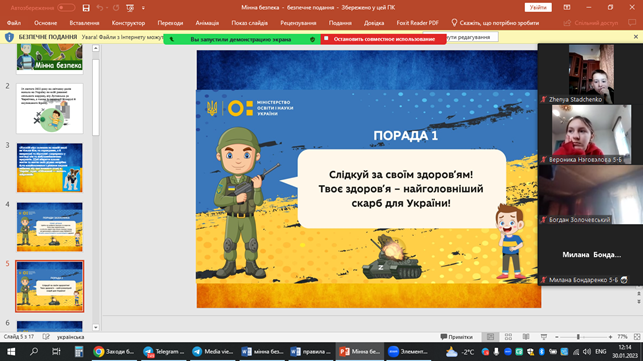643x361 pixels.
Task: Click the Bluetooth tray icon
Action: (541, 352)
